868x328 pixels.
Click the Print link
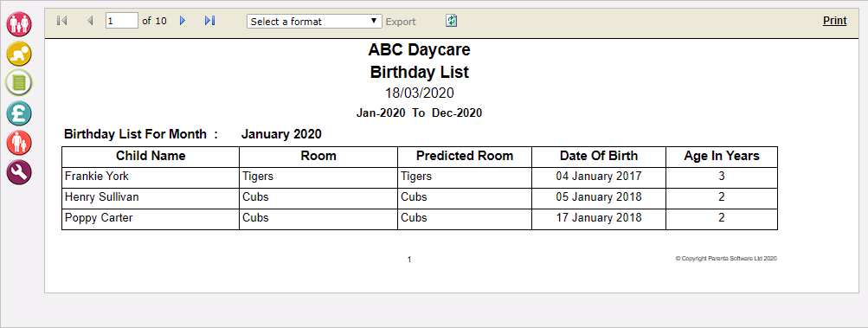(835, 21)
